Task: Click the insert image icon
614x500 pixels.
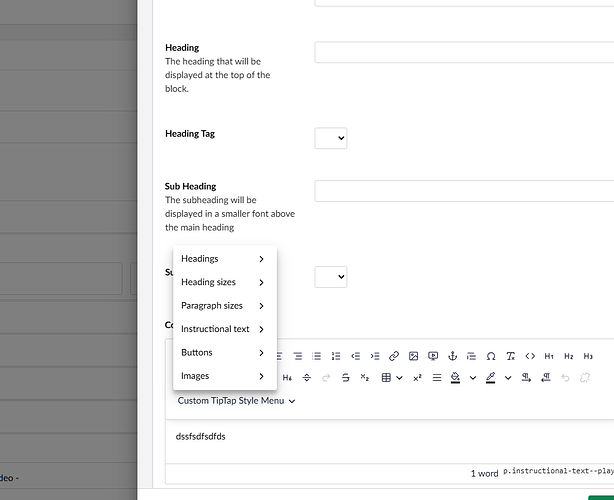Action: [x=413, y=356]
